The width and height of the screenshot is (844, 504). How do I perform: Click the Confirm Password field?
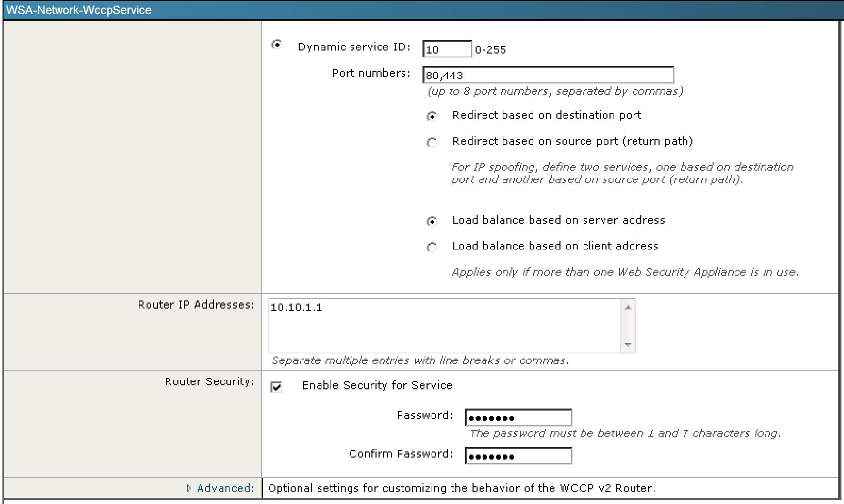coord(519,456)
